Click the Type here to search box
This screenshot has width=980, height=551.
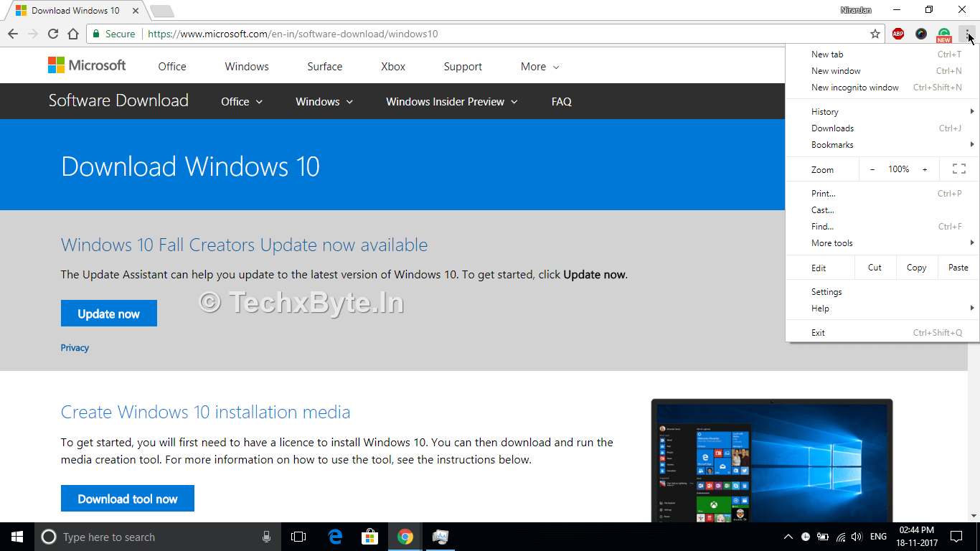click(158, 537)
